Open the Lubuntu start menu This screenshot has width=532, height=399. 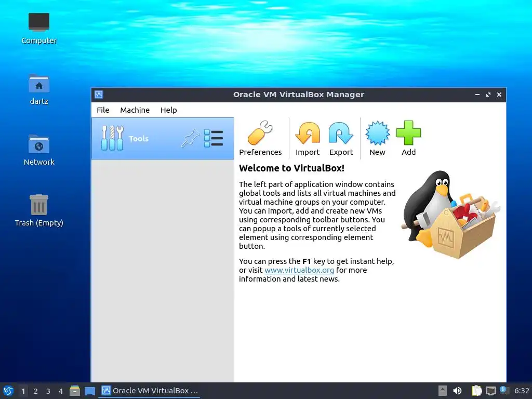[8, 391]
